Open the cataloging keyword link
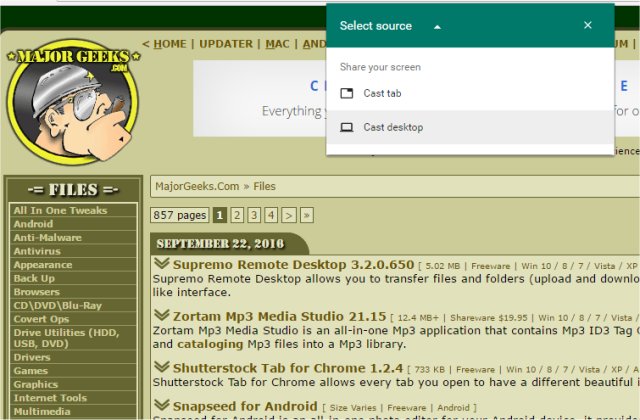This screenshot has height=420, width=640. coord(210,344)
